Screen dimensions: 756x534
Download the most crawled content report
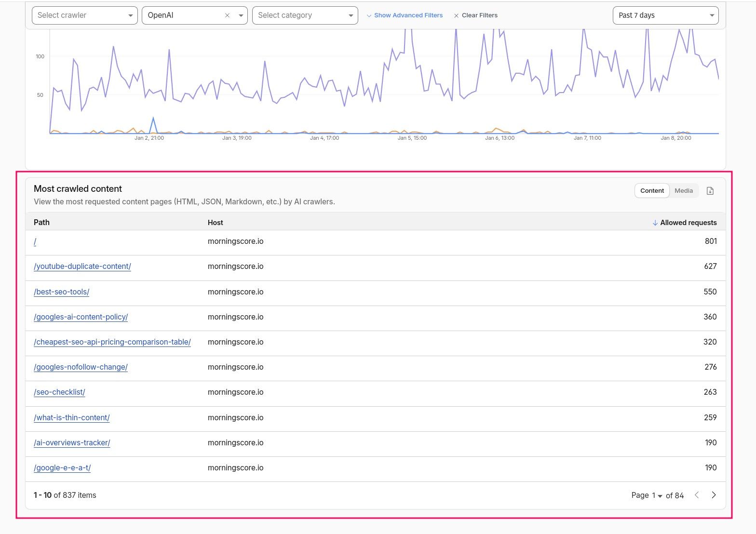coord(710,191)
